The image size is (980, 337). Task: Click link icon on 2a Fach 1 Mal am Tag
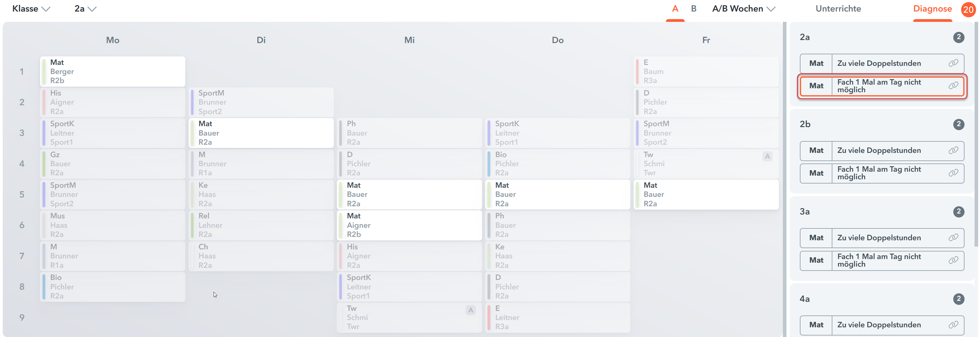[x=953, y=86]
